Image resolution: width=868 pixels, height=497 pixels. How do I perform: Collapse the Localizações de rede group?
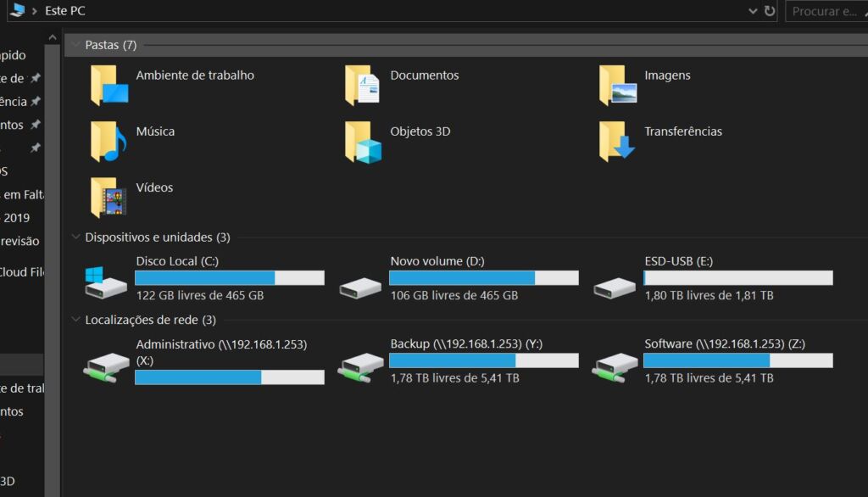tap(76, 320)
